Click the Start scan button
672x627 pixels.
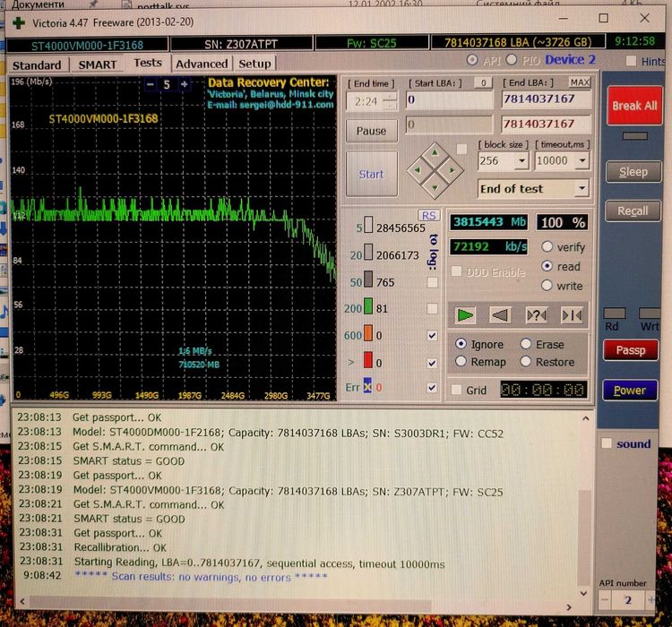coord(371,175)
